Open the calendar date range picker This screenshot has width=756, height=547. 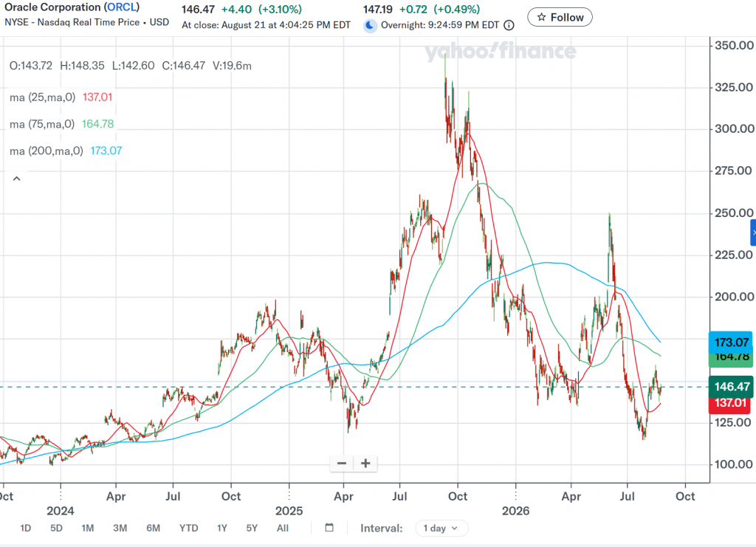pyautogui.click(x=329, y=528)
